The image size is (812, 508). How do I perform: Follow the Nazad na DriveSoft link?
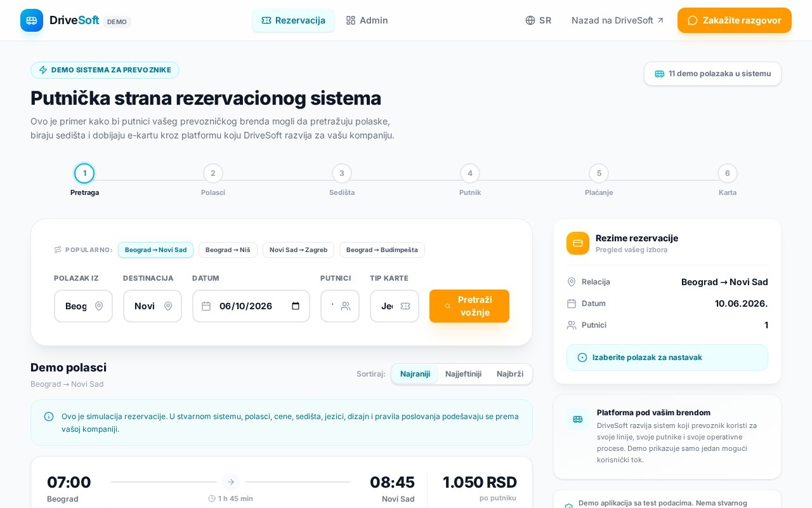tap(617, 20)
